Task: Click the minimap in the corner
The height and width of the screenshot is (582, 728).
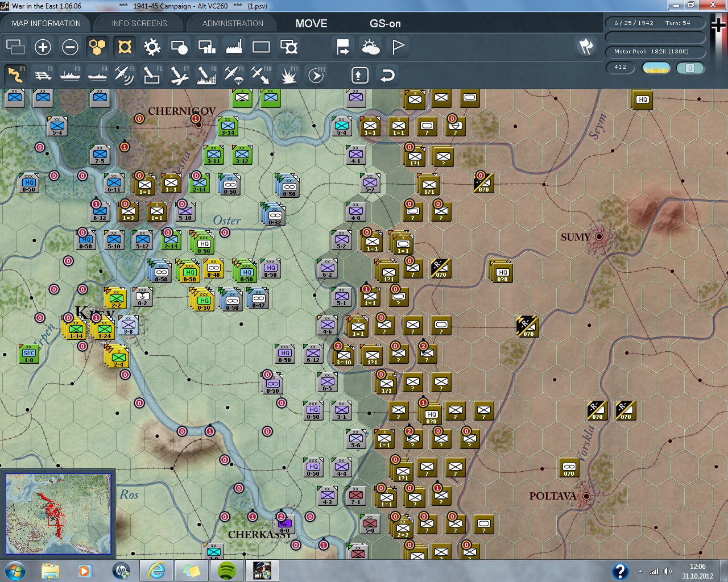Action: pos(58,513)
